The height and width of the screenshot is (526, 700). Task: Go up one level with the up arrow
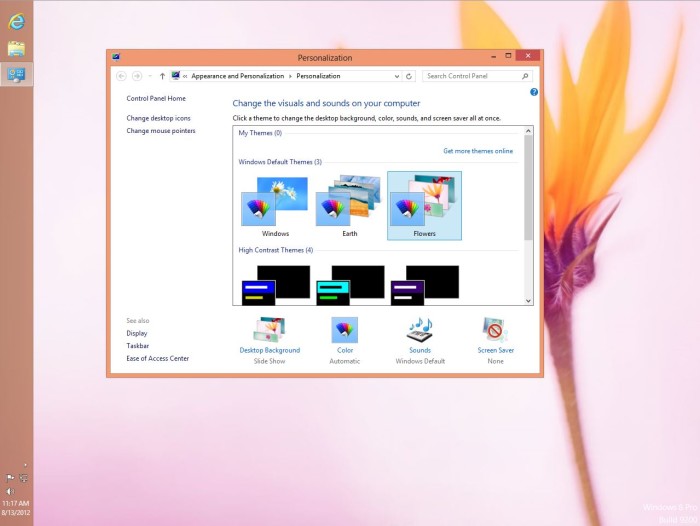(x=162, y=76)
